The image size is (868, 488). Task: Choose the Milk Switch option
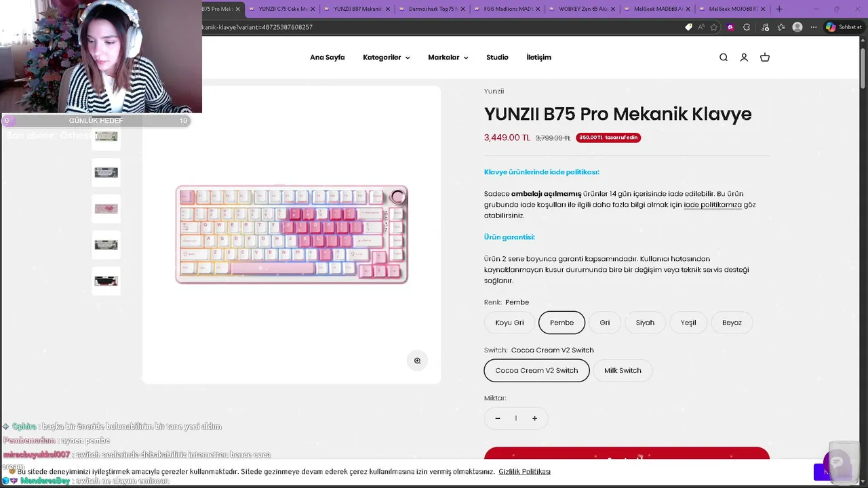[623, 370]
